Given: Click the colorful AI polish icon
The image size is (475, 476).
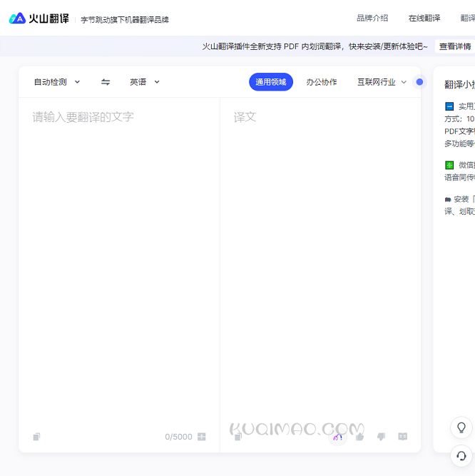Looking at the screenshot, I should pos(337,437).
